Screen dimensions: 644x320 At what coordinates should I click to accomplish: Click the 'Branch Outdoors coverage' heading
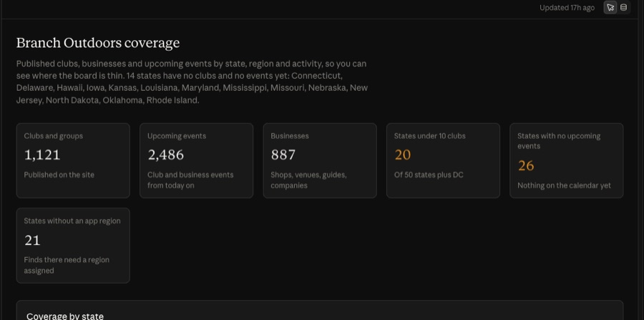coord(98,43)
